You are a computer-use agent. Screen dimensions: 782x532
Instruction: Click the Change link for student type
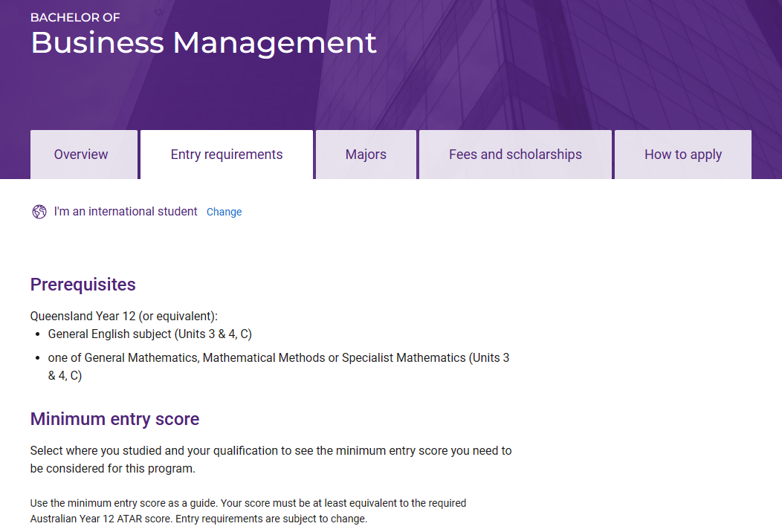pyautogui.click(x=224, y=212)
